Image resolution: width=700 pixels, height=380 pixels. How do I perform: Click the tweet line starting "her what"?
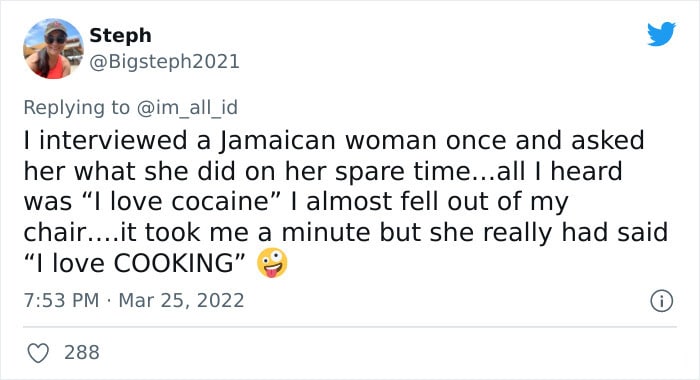click(323, 171)
